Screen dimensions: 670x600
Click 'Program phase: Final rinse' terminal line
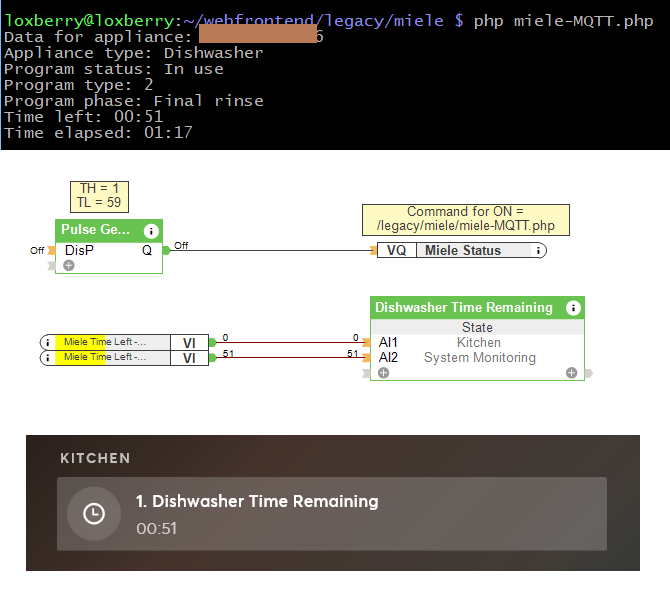pyautogui.click(x=134, y=101)
